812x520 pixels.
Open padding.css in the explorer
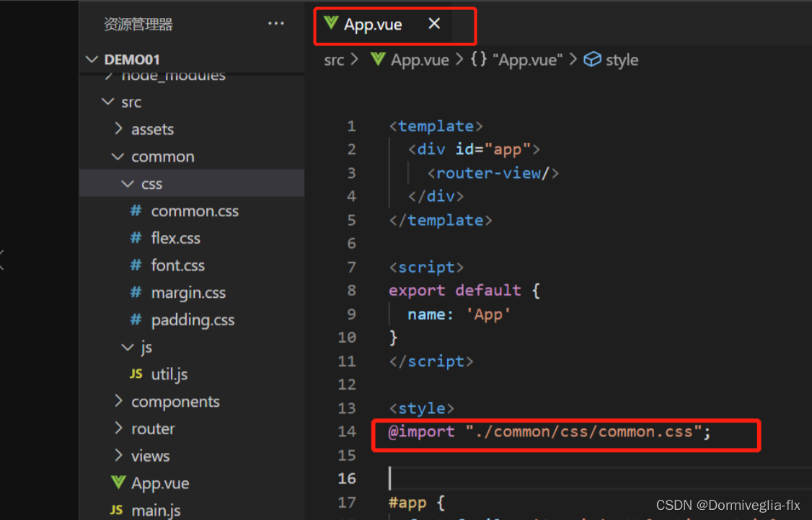point(192,320)
